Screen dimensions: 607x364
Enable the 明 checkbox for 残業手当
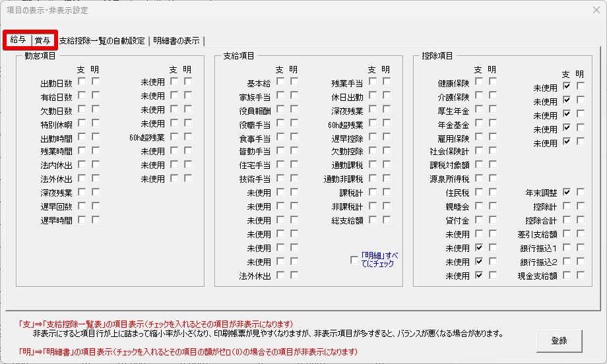click(387, 82)
